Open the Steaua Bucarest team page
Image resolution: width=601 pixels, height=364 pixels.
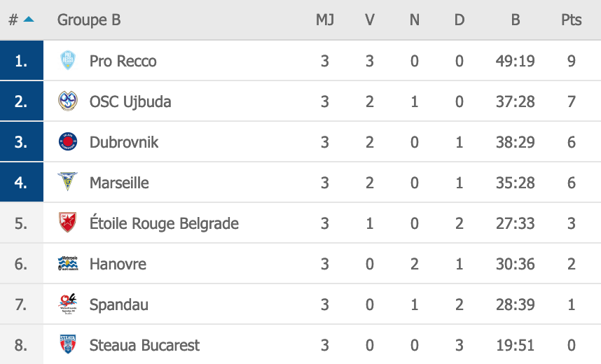click(144, 345)
